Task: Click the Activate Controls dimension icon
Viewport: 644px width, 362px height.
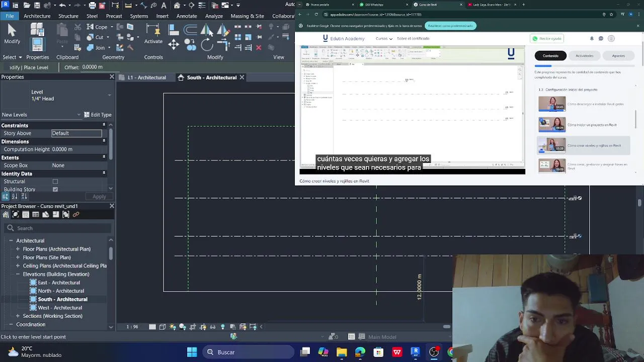Action: click(153, 30)
